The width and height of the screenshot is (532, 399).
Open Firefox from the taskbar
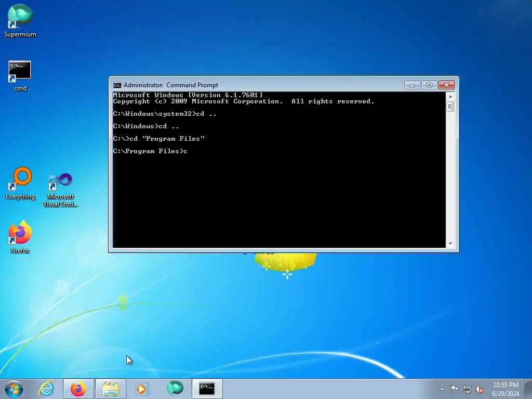(78, 389)
